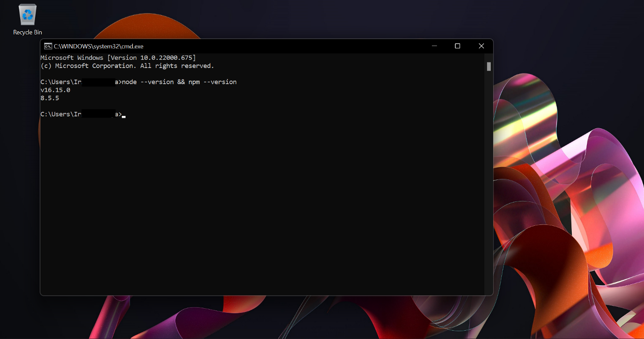Maximize the cmd.exe window

[x=457, y=46]
